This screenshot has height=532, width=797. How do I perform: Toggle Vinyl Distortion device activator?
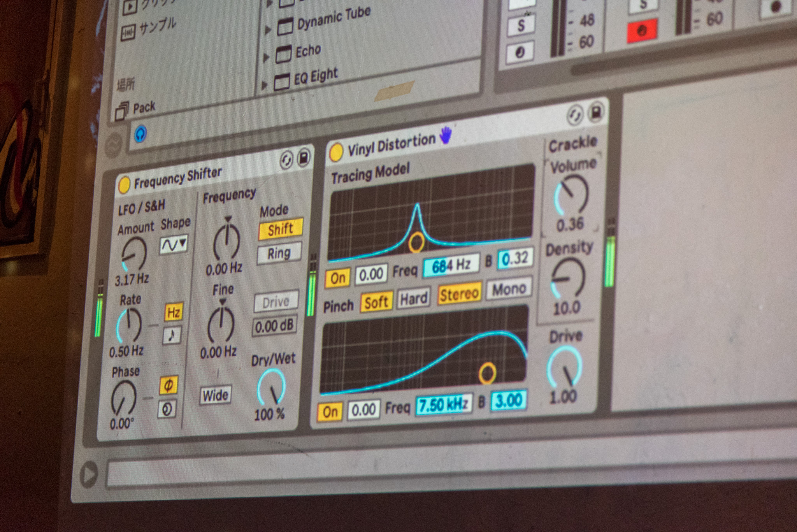click(x=336, y=152)
